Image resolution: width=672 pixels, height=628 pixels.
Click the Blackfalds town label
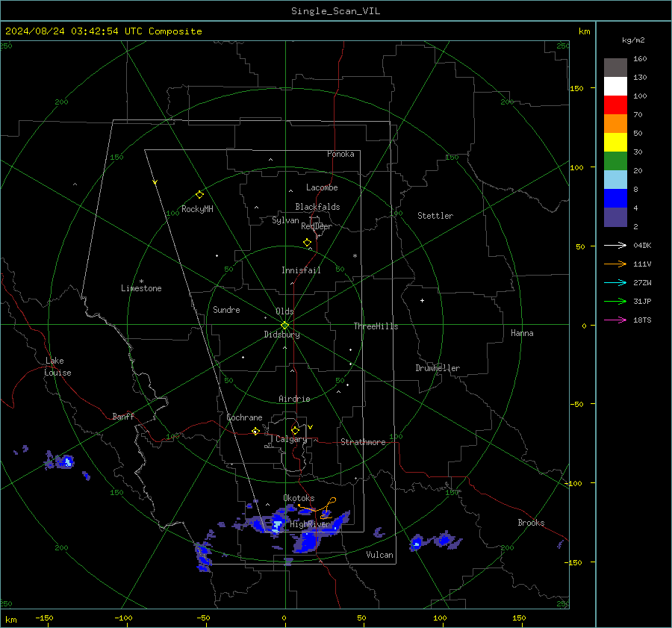pyautogui.click(x=317, y=207)
